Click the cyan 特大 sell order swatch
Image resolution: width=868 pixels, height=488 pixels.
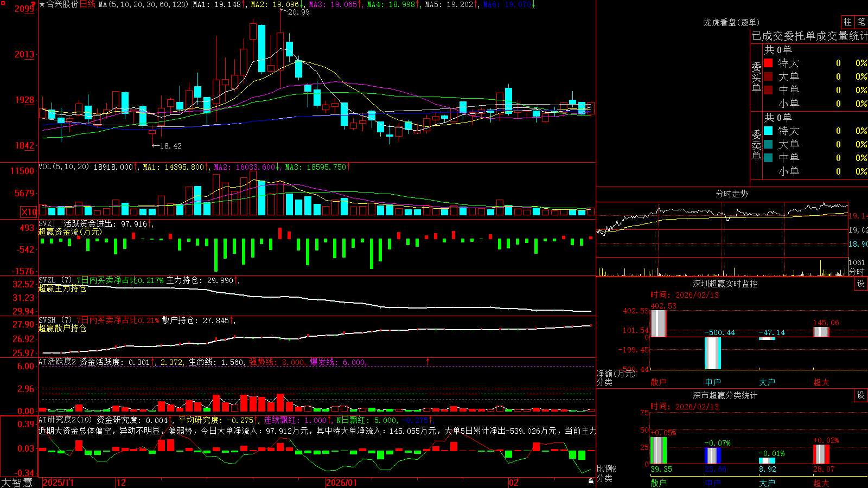click(768, 131)
